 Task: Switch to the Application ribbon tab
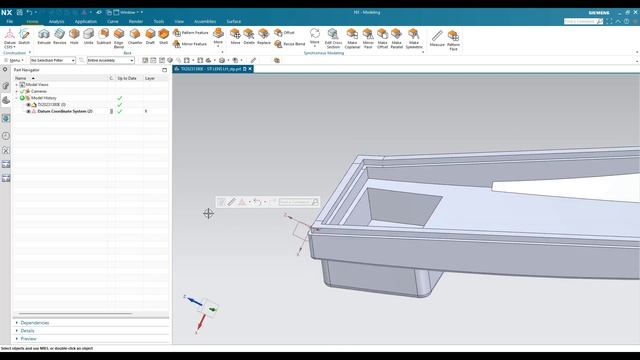86,22
